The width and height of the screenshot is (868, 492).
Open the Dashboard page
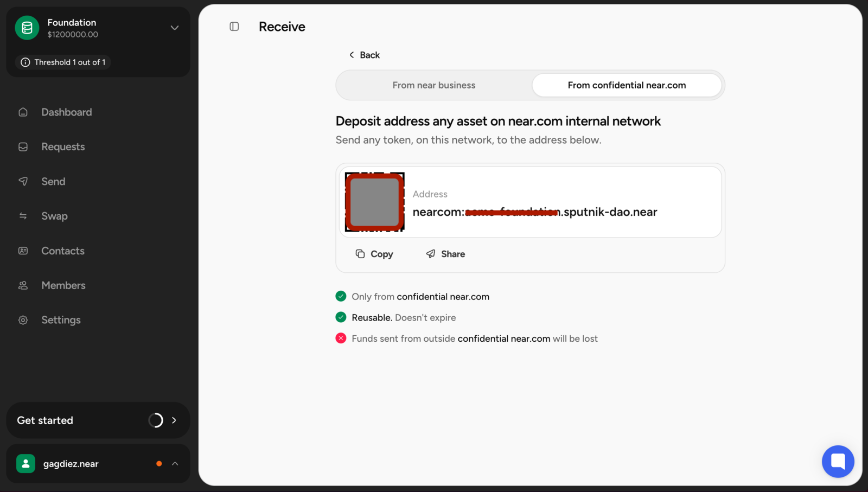67,112
